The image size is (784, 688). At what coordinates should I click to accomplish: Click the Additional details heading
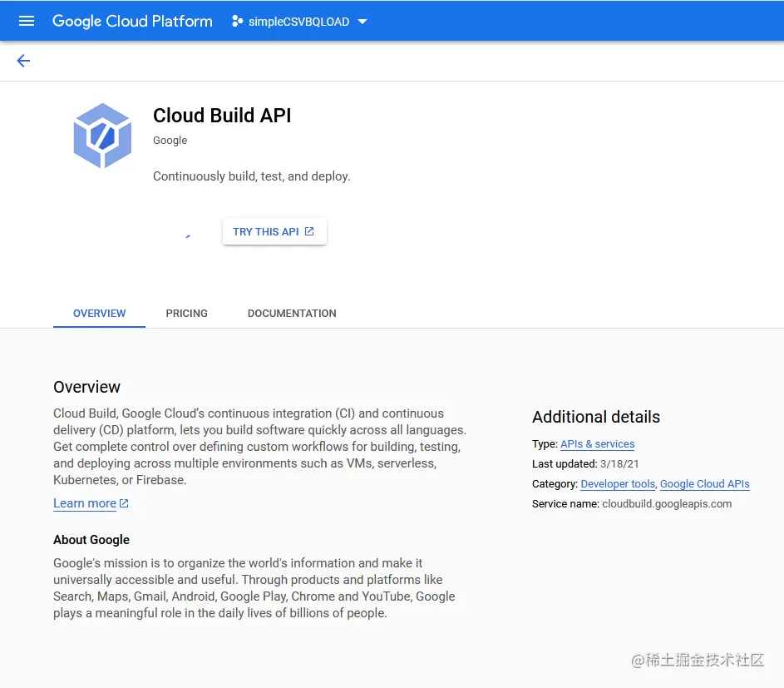[x=596, y=417]
